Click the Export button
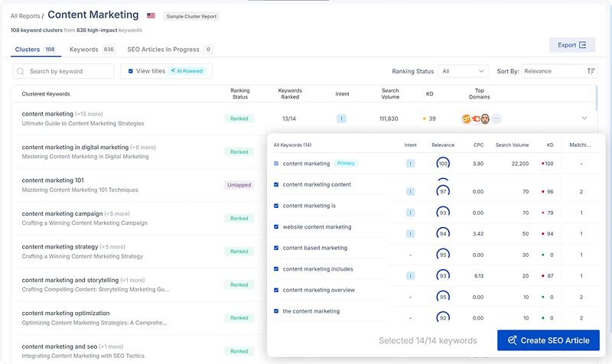 (x=571, y=45)
